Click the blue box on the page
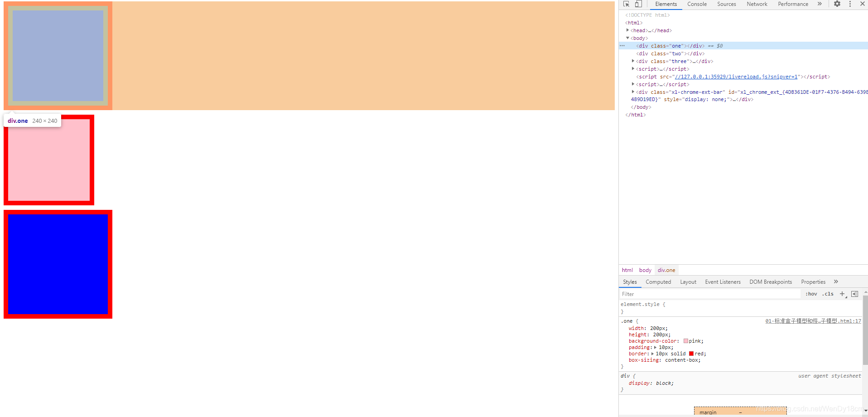This screenshot has width=868, height=417. (x=58, y=264)
